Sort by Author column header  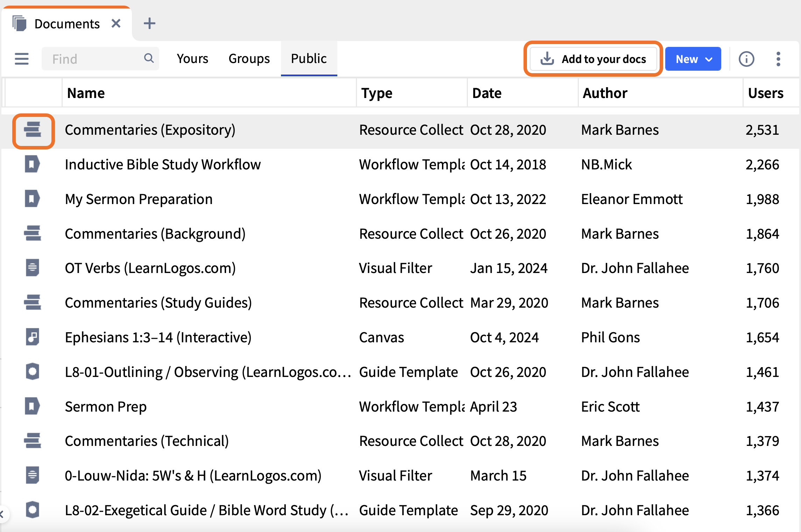[660, 93]
